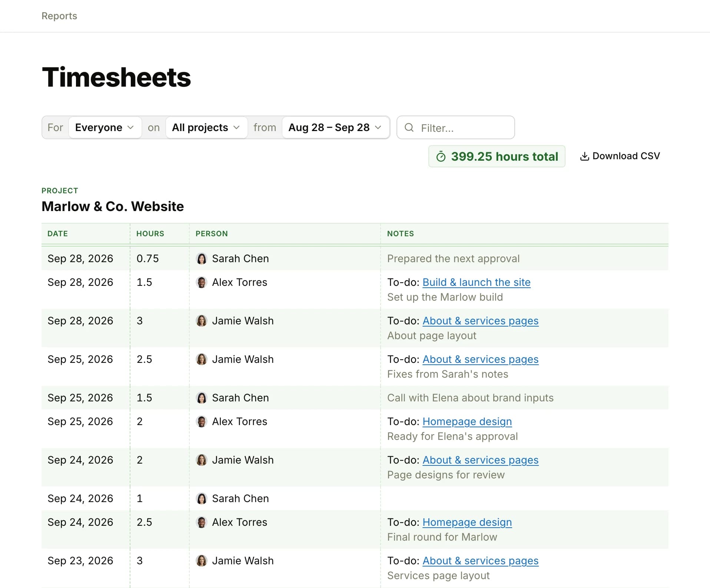Screen dimensions: 710x588
Task: Click hours value 3 in Jamie Walsh Sep 28 row
Action: (140, 321)
